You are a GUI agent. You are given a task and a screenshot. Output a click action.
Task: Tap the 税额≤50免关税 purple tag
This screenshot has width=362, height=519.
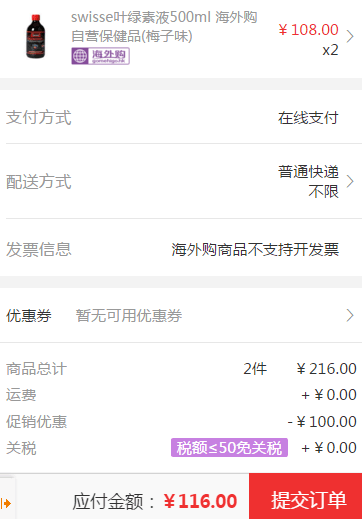point(229,447)
